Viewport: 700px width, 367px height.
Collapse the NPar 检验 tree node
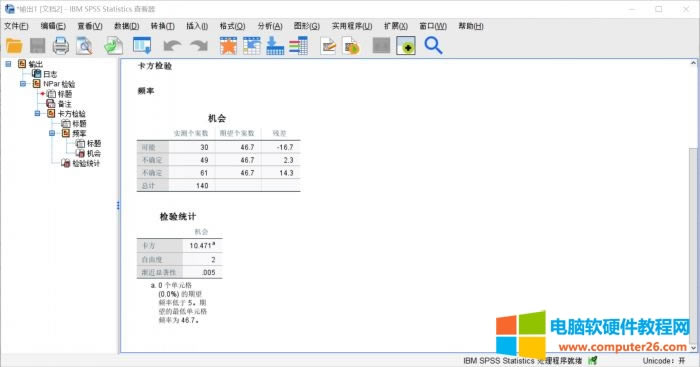coord(23,84)
